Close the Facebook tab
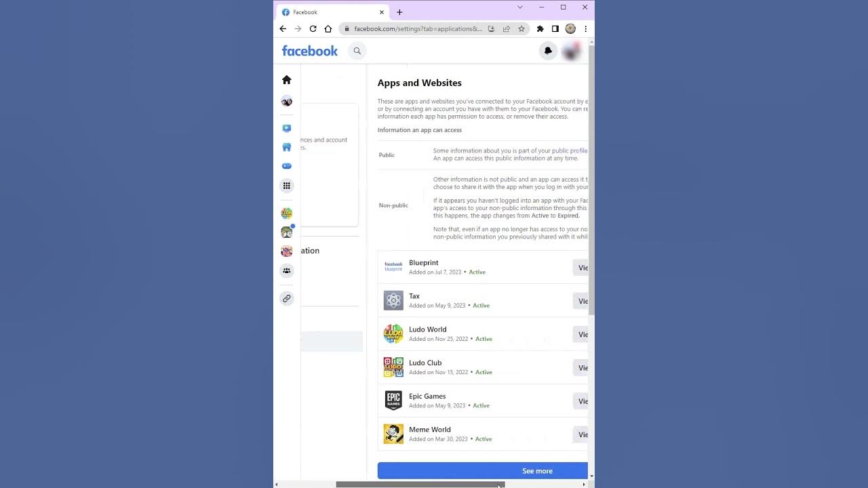This screenshot has height=488, width=868. click(x=382, y=12)
